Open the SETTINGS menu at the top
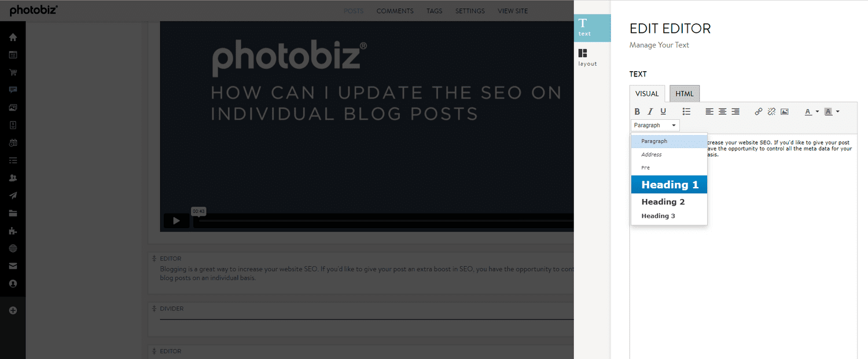Screen dimensions: 868x359 tap(469, 10)
